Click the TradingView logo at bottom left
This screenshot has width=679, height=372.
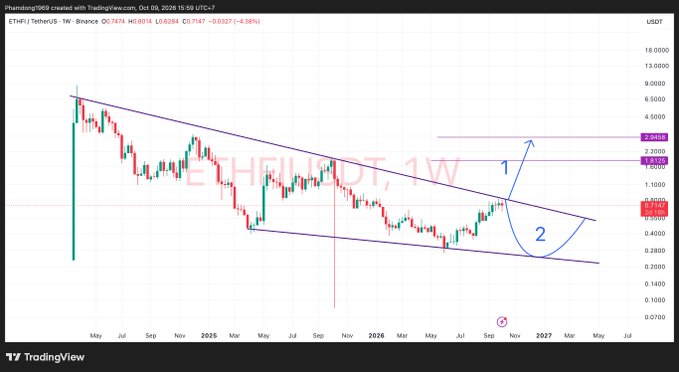point(45,357)
